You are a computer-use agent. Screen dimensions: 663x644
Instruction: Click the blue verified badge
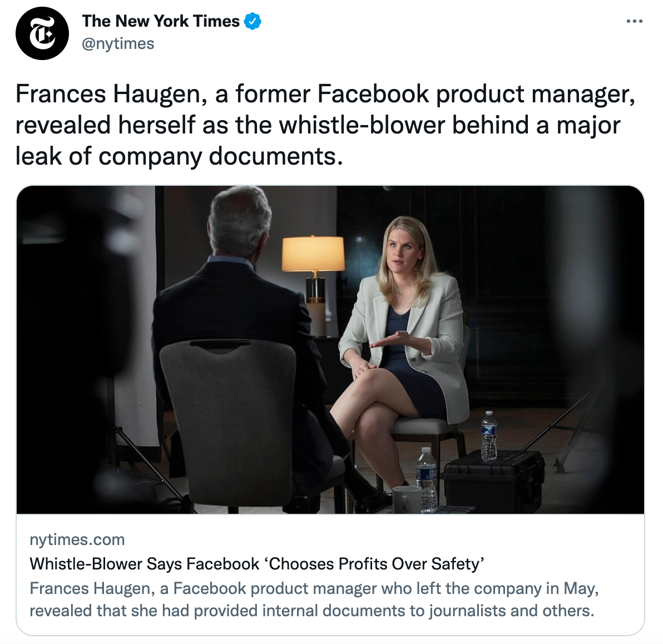253,22
